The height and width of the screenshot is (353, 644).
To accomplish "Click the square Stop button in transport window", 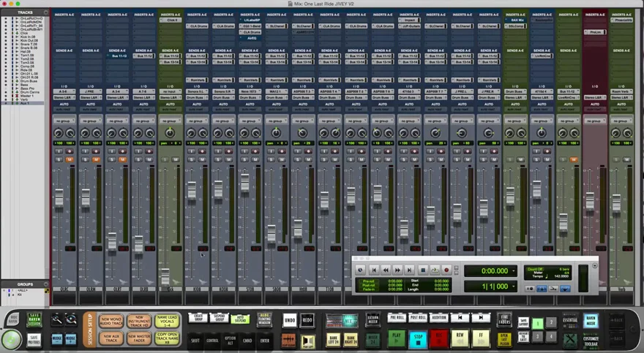I will coord(423,270).
